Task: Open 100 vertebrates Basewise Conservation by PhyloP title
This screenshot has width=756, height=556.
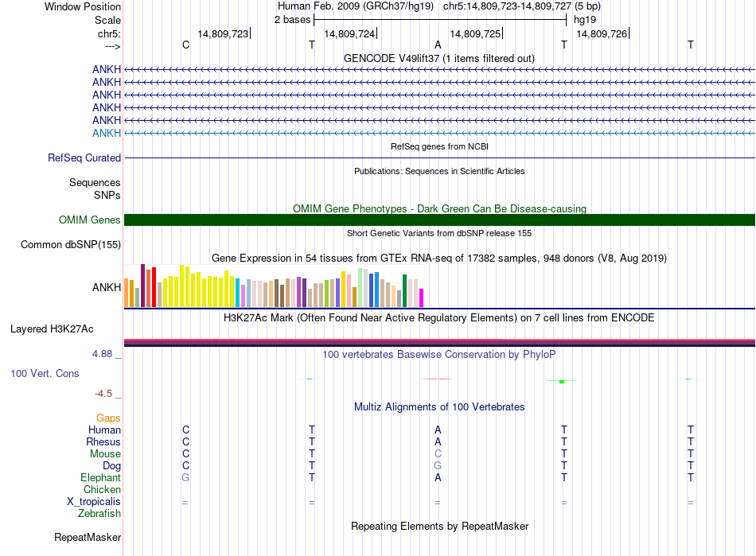Action: pos(439,355)
